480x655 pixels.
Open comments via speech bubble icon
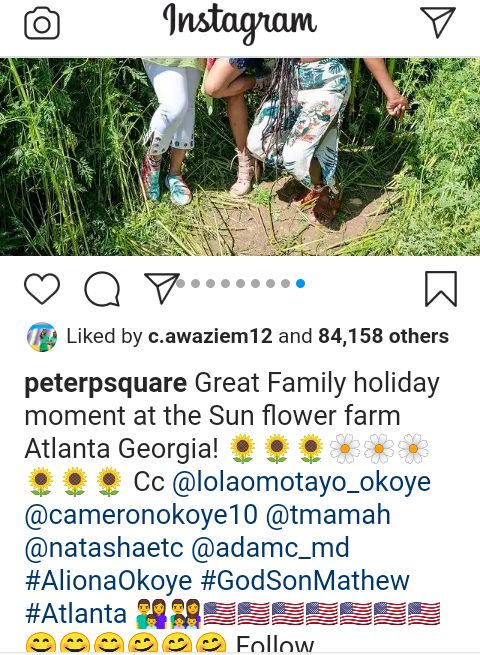(102, 289)
